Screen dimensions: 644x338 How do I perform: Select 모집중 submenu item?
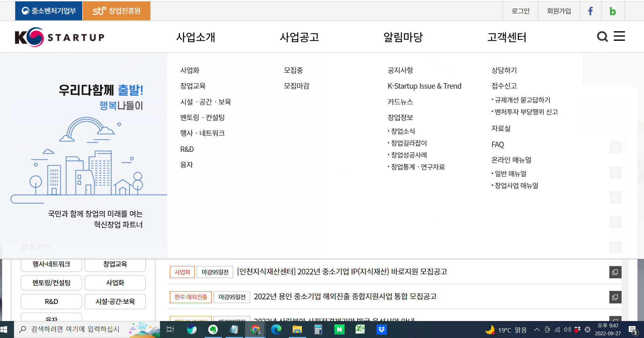(294, 70)
